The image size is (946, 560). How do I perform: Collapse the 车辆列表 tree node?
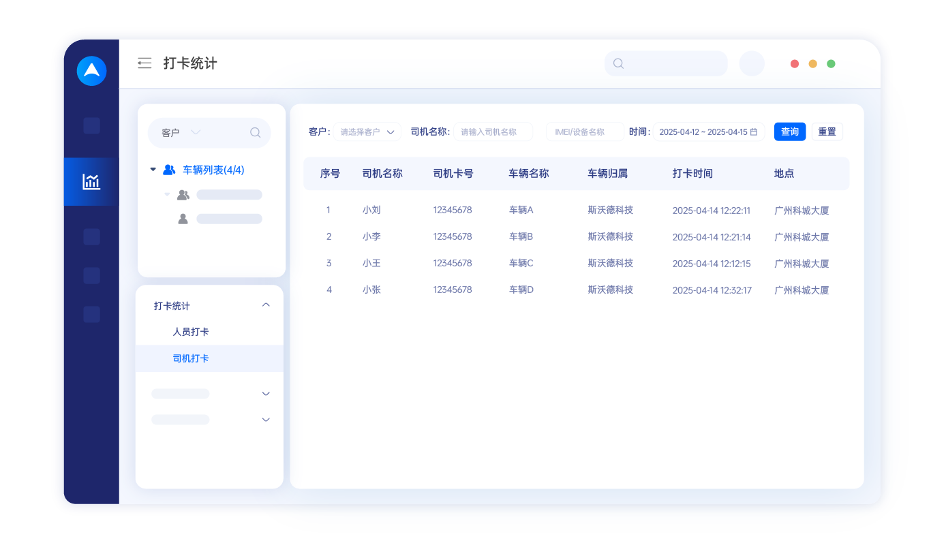click(153, 170)
